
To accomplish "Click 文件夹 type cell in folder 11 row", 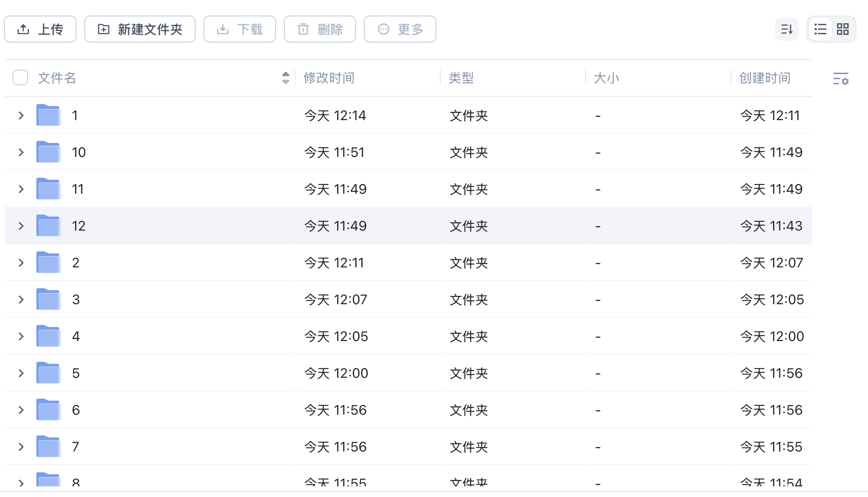I will coord(469,189).
